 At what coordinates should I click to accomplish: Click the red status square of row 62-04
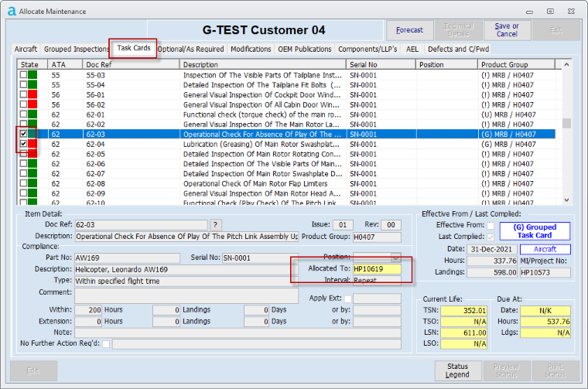pyautogui.click(x=32, y=144)
